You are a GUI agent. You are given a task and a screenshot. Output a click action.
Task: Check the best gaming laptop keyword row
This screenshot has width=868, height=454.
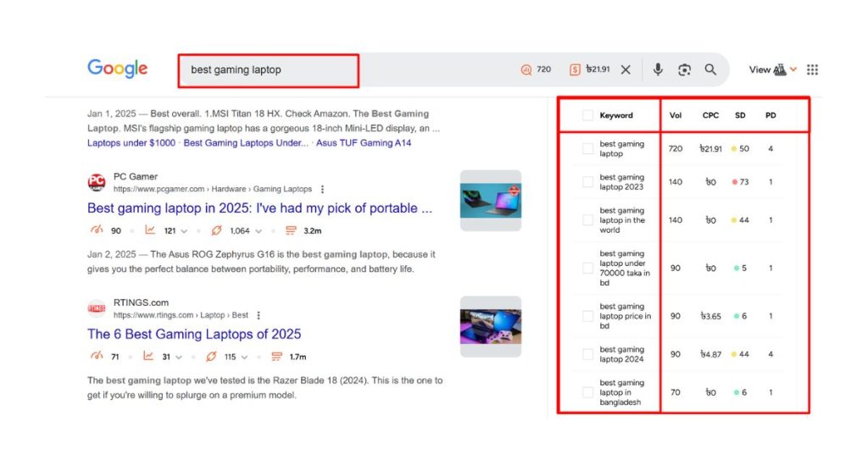coord(587,149)
